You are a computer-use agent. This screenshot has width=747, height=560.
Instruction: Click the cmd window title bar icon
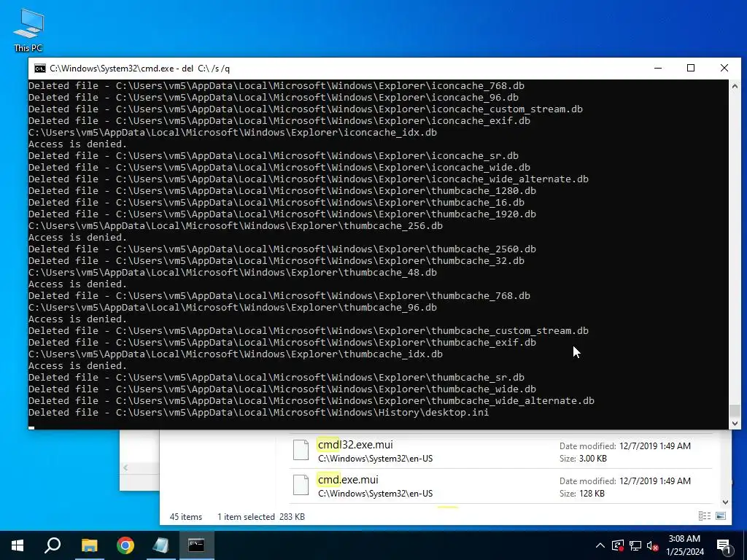click(40, 69)
